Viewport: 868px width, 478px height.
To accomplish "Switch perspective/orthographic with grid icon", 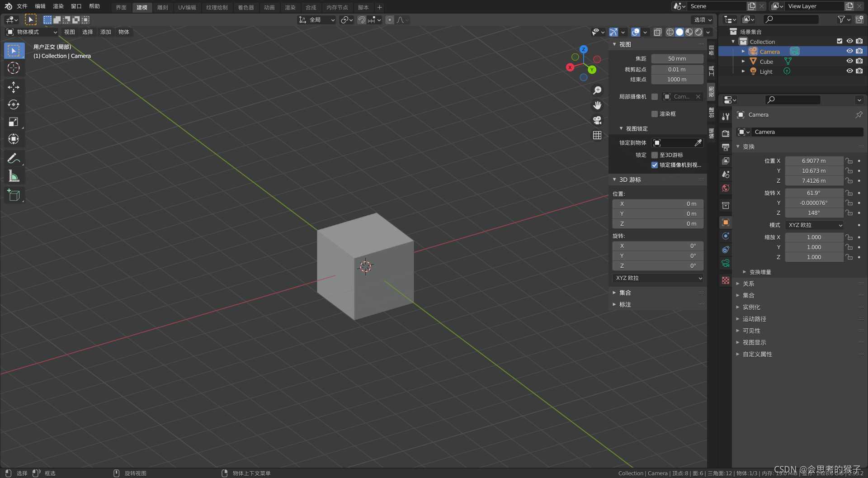I will click(597, 135).
